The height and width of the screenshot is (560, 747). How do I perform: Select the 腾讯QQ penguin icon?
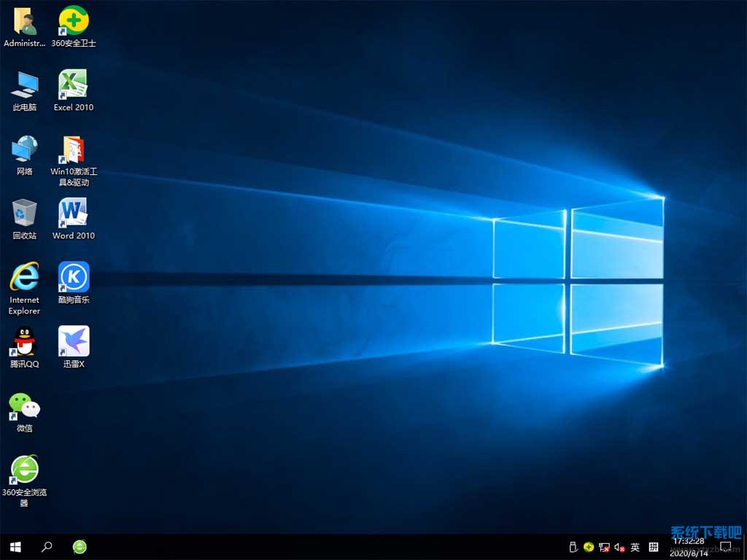pos(25,341)
